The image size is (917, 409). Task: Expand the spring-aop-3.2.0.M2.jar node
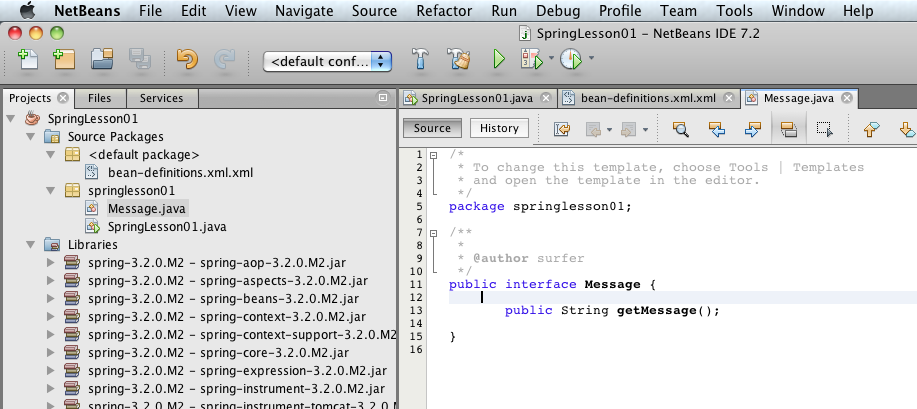click(51, 263)
